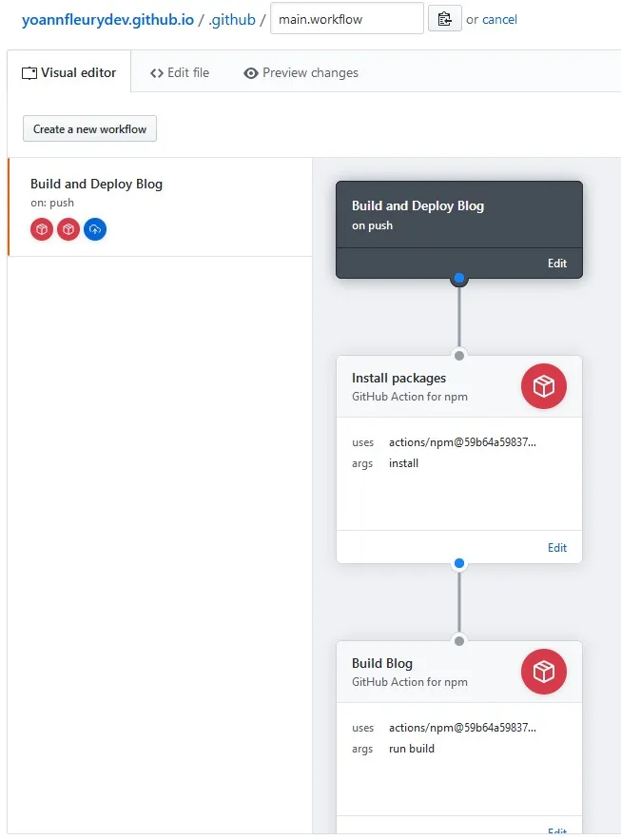Click the npm icon on Build Blog node

point(543,672)
